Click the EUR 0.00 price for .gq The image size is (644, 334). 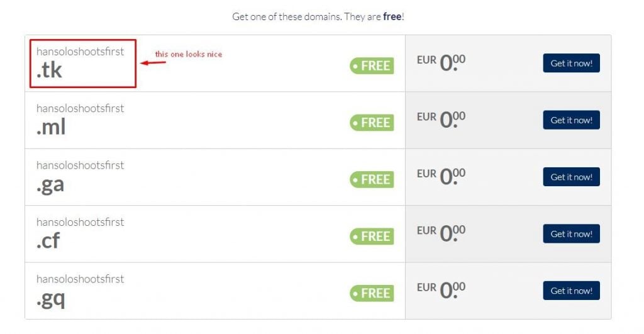coord(441,291)
